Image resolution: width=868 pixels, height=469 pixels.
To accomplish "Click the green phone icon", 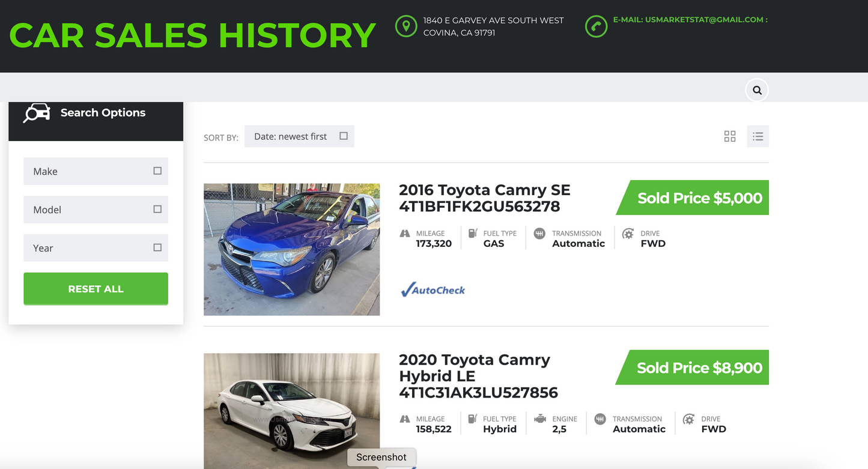I will click(596, 26).
